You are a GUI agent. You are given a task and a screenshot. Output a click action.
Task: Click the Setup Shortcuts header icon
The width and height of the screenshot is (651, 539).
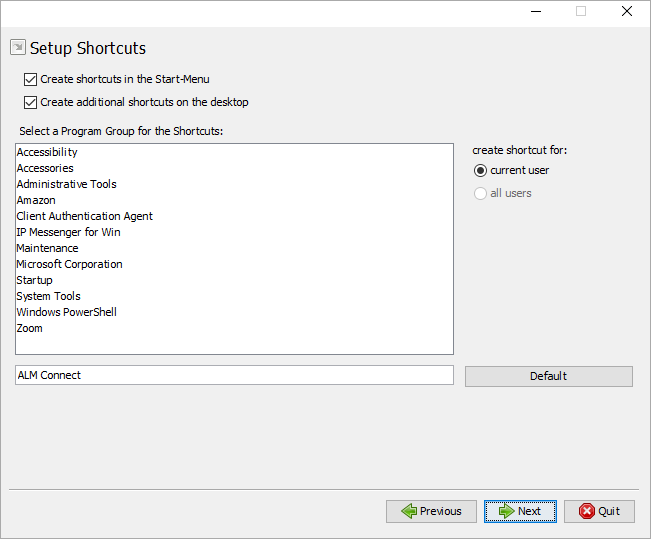(x=18, y=47)
